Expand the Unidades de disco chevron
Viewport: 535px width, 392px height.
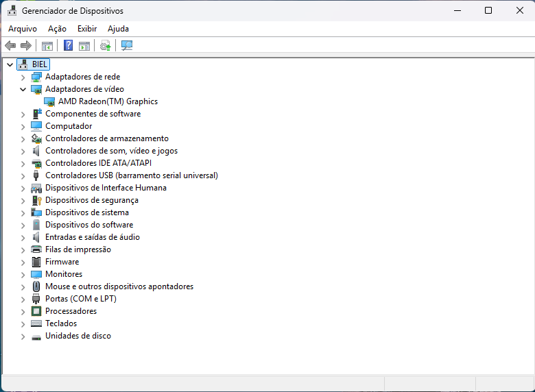click(x=23, y=336)
